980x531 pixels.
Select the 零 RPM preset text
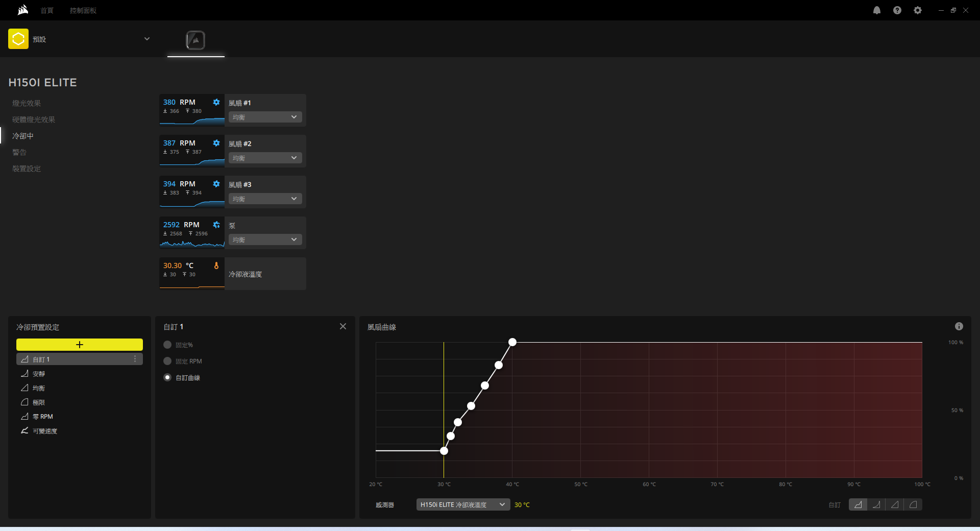tap(43, 417)
